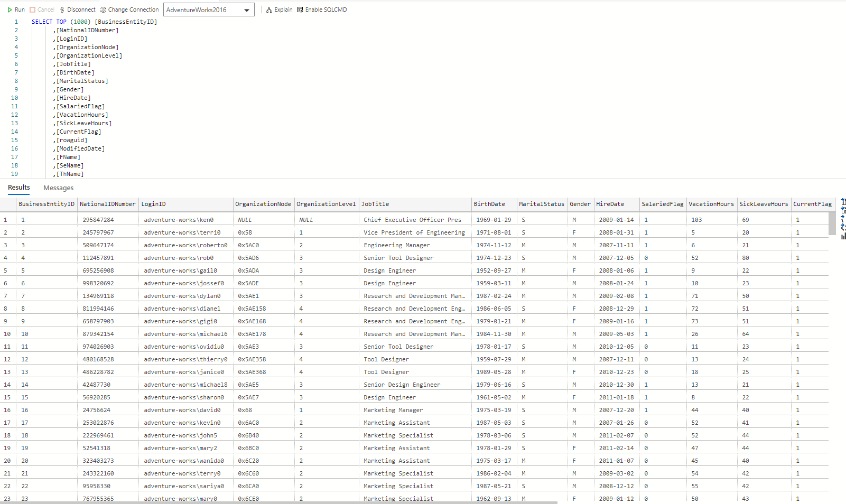This screenshot has width=846, height=504.
Task: Select the SickLeaveHours grid column header
Action: coord(764,204)
